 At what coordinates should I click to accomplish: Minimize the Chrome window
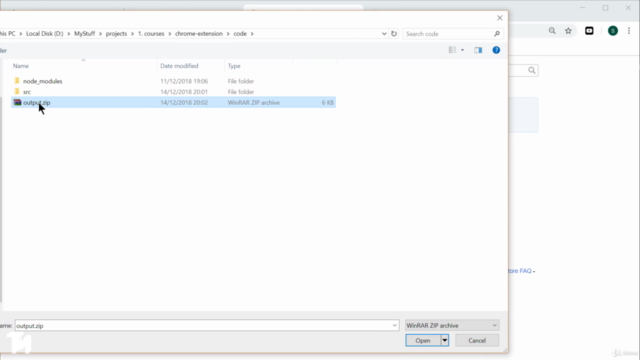582,8
